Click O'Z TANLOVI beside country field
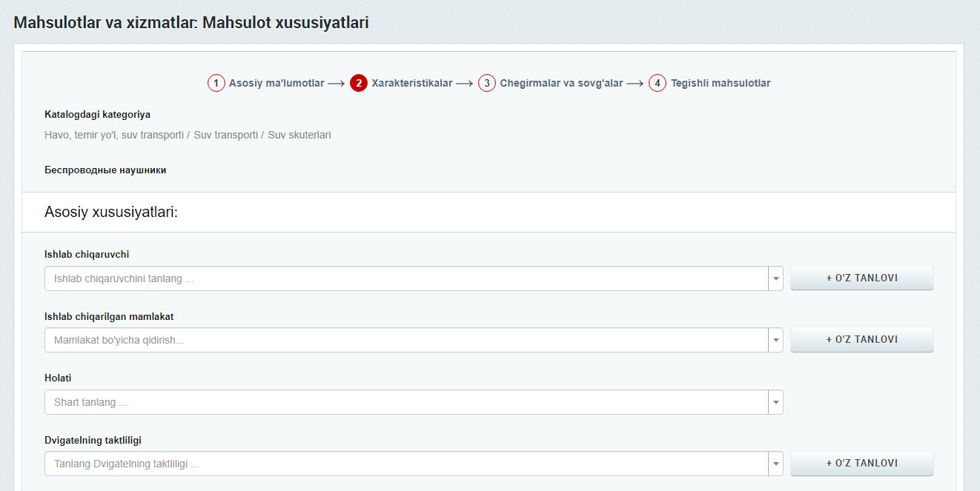 [x=861, y=340]
